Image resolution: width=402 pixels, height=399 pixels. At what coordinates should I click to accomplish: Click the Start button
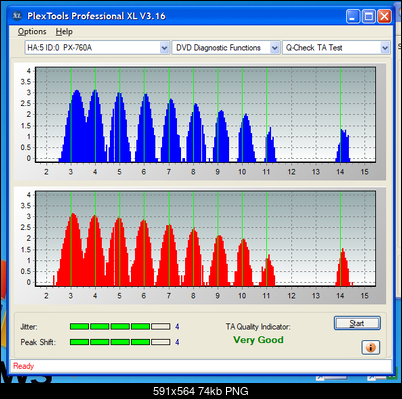click(x=357, y=323)
